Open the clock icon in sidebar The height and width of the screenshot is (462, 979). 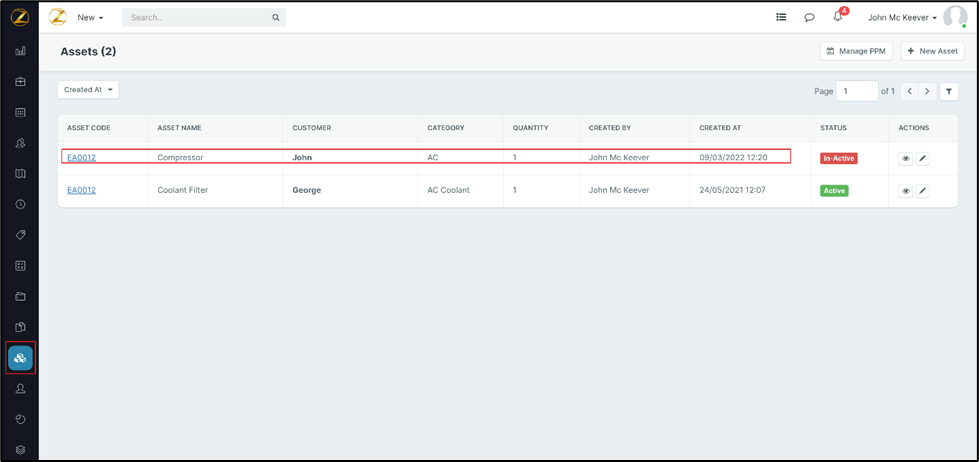(x=20, y=204)
